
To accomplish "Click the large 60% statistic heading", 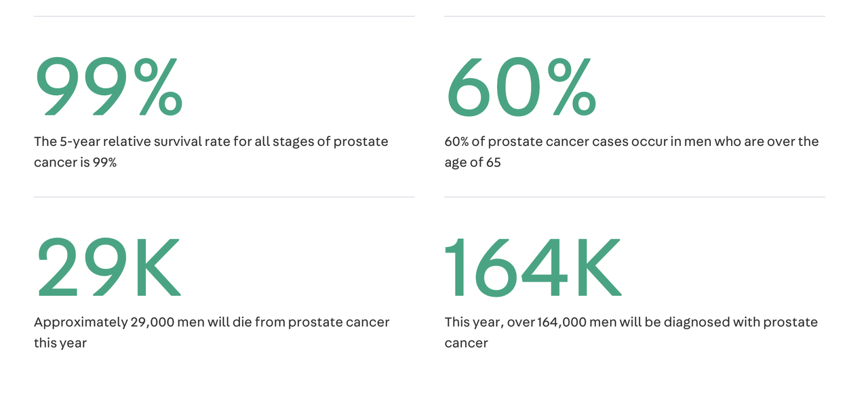I will (520, 87).
